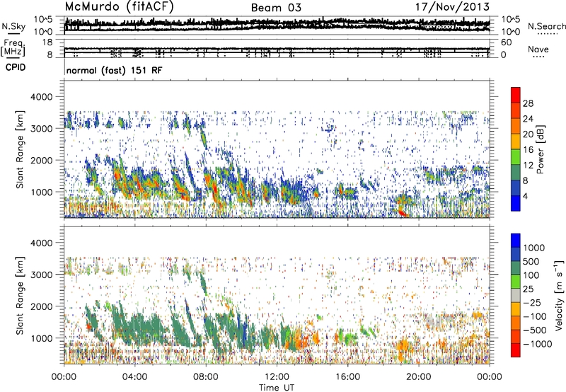Click the 12 dB colorbar tick label
Image resolution: width=566 pixels, height=392 pixels.
click(x=528, y=166)
